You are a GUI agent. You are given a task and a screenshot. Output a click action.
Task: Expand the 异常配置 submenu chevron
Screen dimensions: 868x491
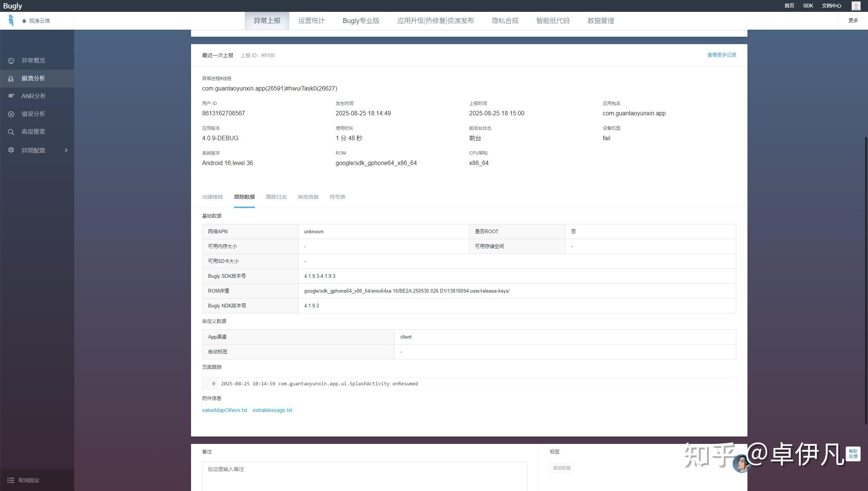point(66,150)
